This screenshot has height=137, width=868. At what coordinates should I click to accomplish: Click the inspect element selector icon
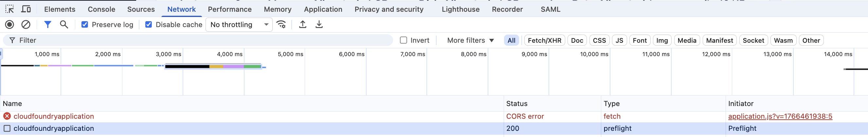coord(9,9)
